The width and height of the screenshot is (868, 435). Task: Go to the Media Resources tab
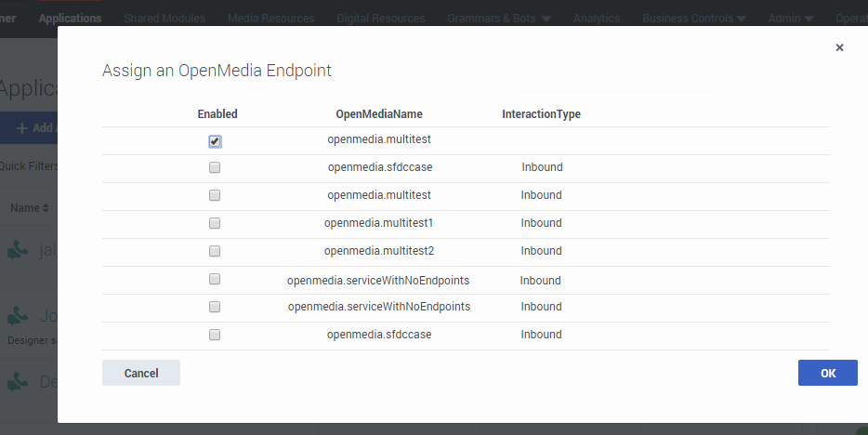click(x=272, y=18)
